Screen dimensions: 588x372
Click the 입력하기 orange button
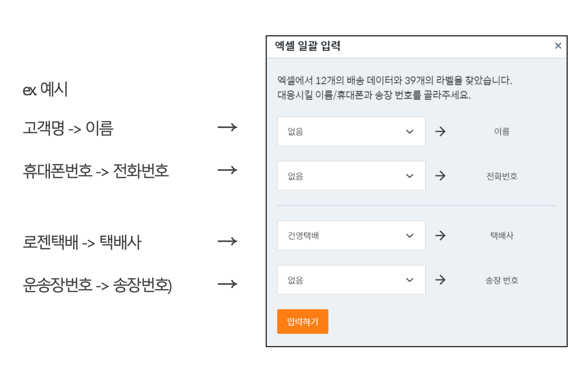tap(303, 321)
